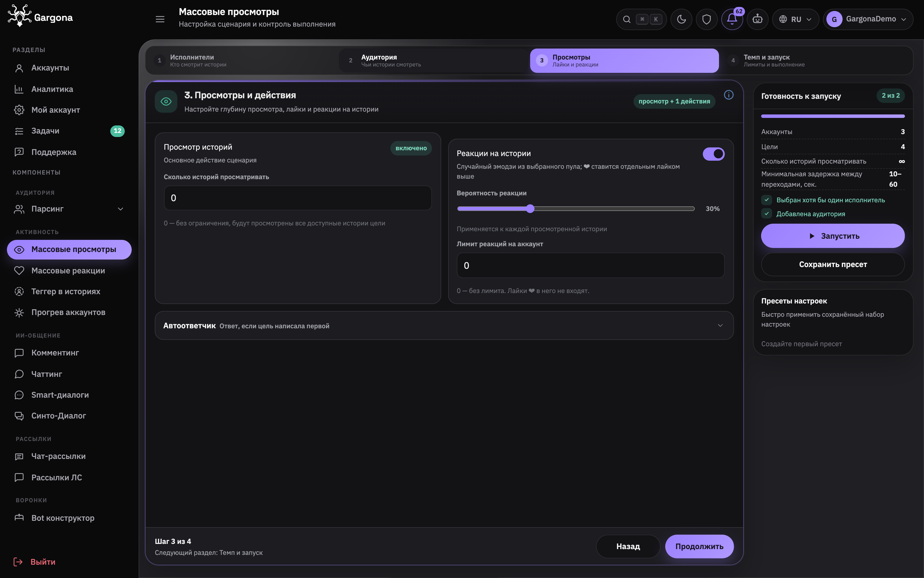Image resolution: width=924 pixels, height=578 pixels.
Task: Click the Продолжить button
Action: pos(699,546)
